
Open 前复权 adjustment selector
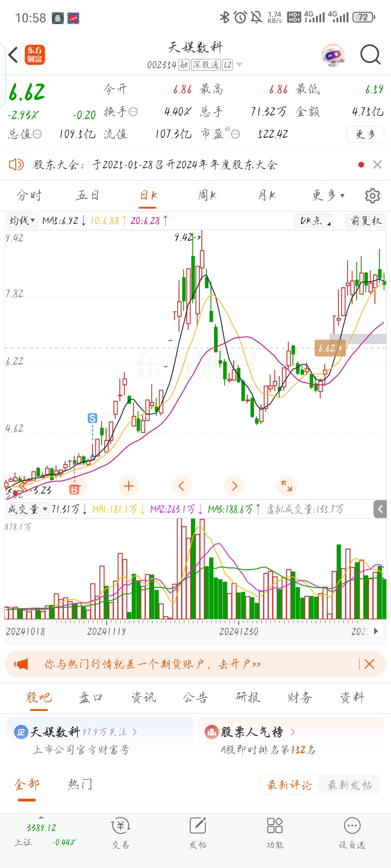pyautogui.click(x=366, y=220)
